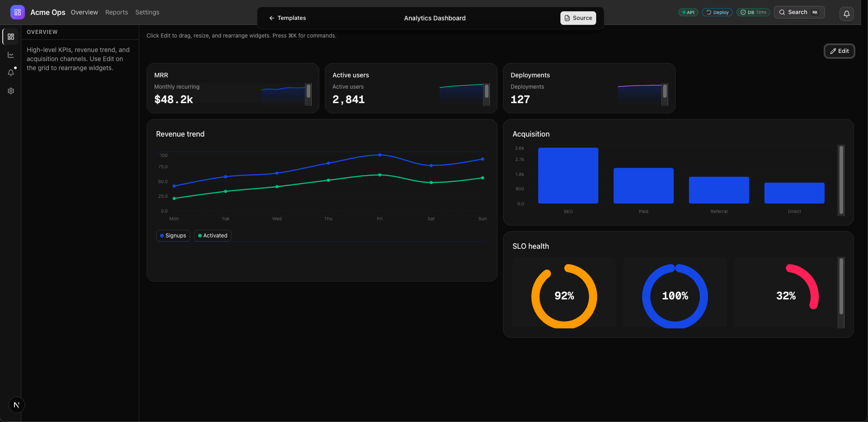Click the Direct bar in Acquisition chart
Image resolution: width=868 pixels, height=422 pixels.
[794, 193]
